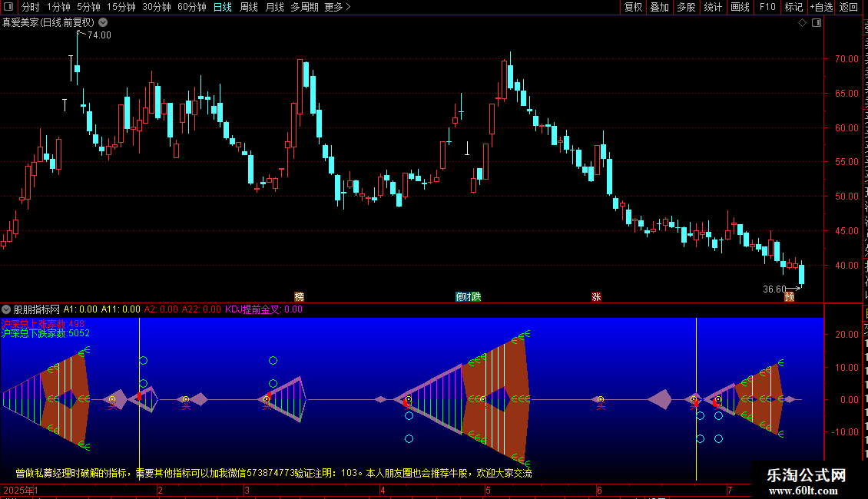The height and width of the screenshot is (499, 868).
Task: Click the 叠加 overlay button
Action: [659, 7]
